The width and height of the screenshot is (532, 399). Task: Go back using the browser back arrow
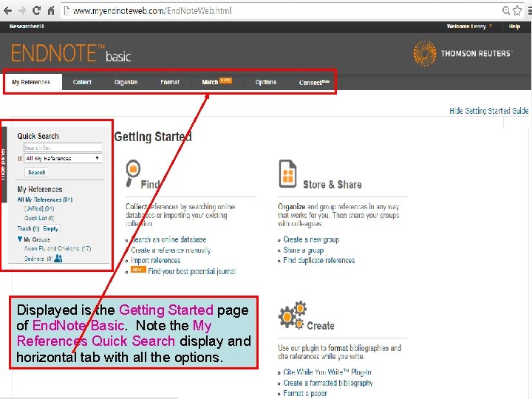7,11
